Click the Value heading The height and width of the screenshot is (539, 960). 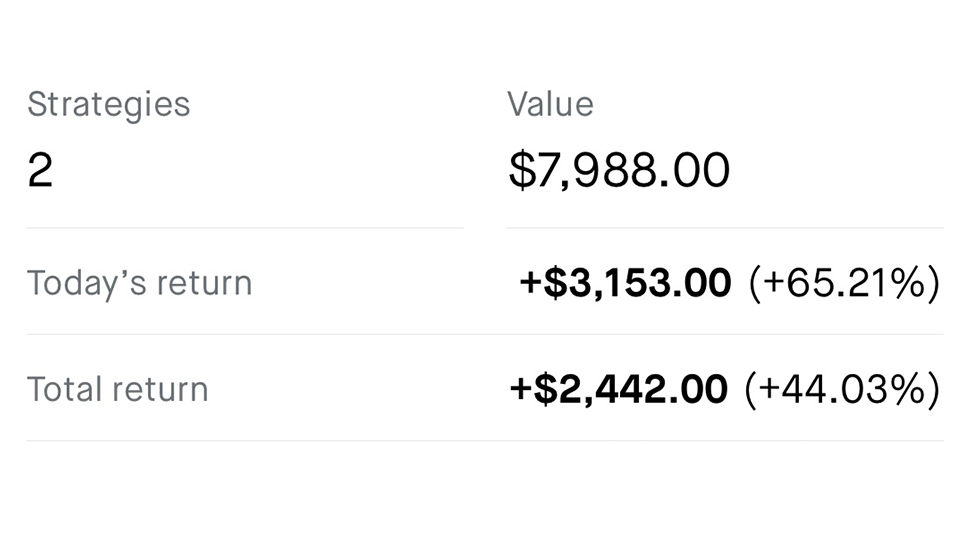[550, 104]
